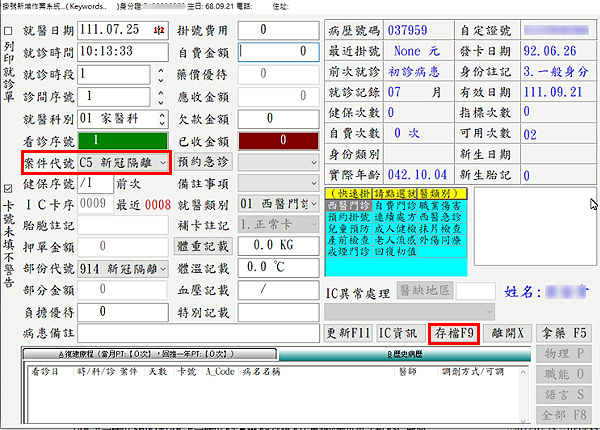Click the 病患備註 input field
The width and height of the screenshot is (600, 430).
tap(198, 333)
